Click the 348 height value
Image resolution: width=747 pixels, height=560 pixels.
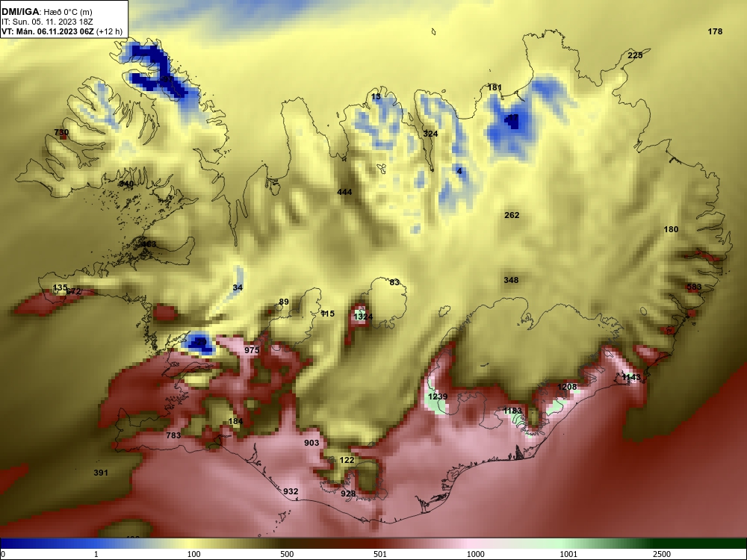(x=511, y=280)
